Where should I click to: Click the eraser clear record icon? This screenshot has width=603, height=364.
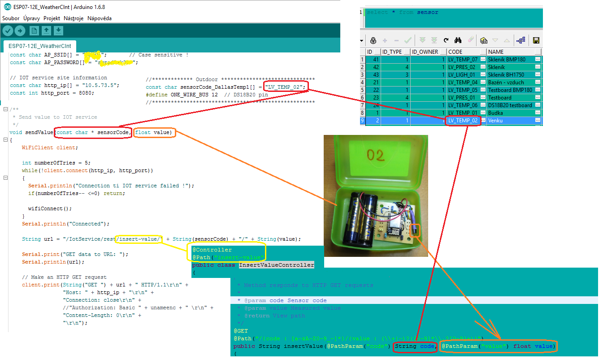[x=470, y=40]
